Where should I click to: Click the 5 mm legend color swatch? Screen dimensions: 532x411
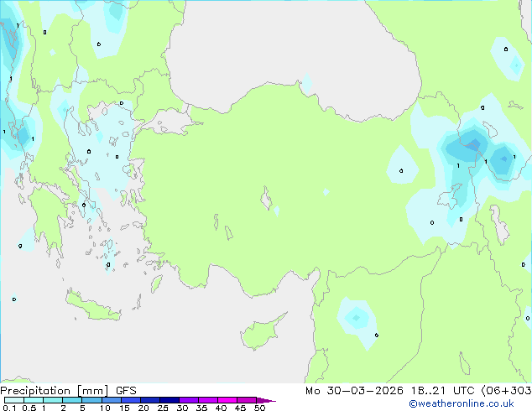[91, 400]
